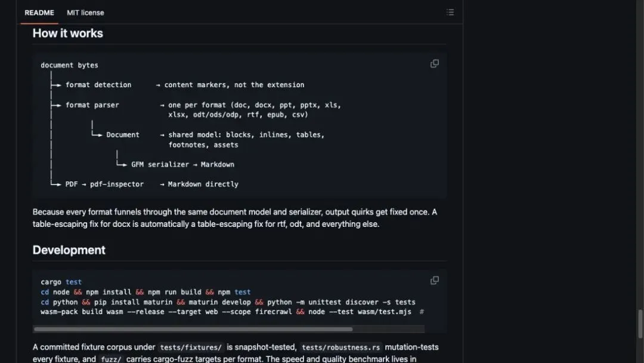Screen dimensions: 644x363
Task: Click 'xlsx, odt/ods/odp, rtf, epub, csv)' line
Action: click(238, 115)
